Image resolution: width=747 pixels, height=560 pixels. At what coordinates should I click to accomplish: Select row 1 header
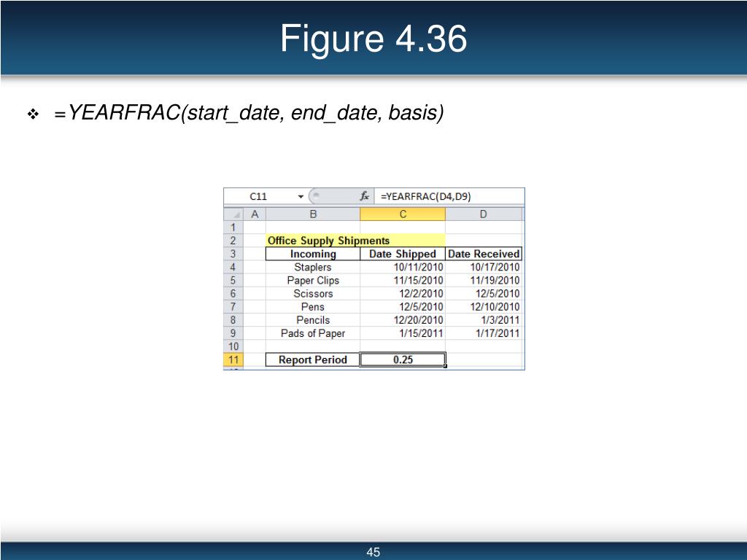coord(233,227)
